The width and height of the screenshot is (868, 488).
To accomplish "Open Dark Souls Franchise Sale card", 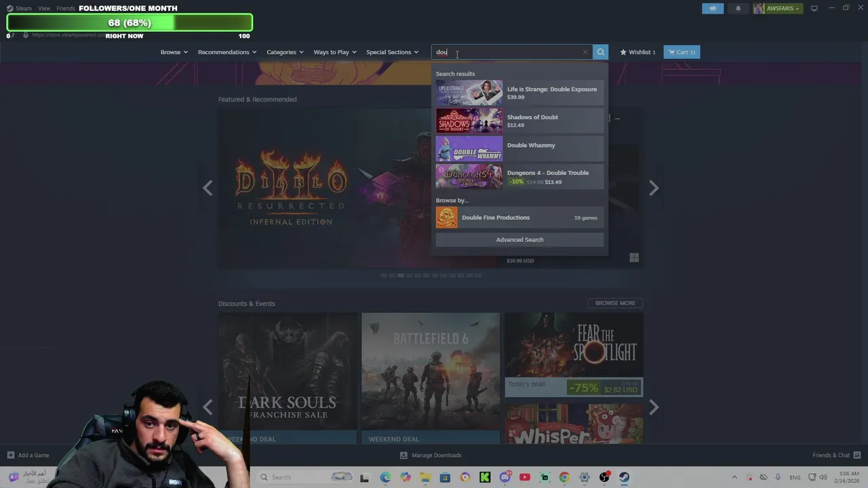I will (x=288, y=378).
